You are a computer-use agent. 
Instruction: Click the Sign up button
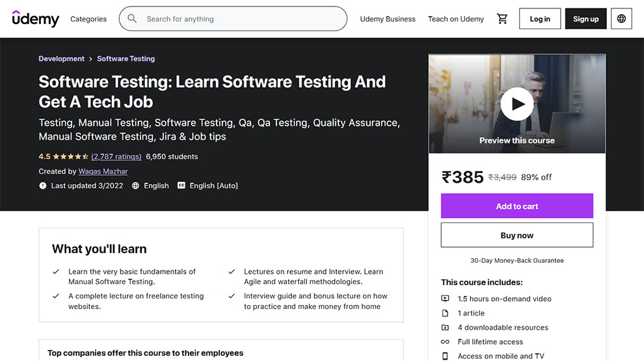[x=585, y=18]
